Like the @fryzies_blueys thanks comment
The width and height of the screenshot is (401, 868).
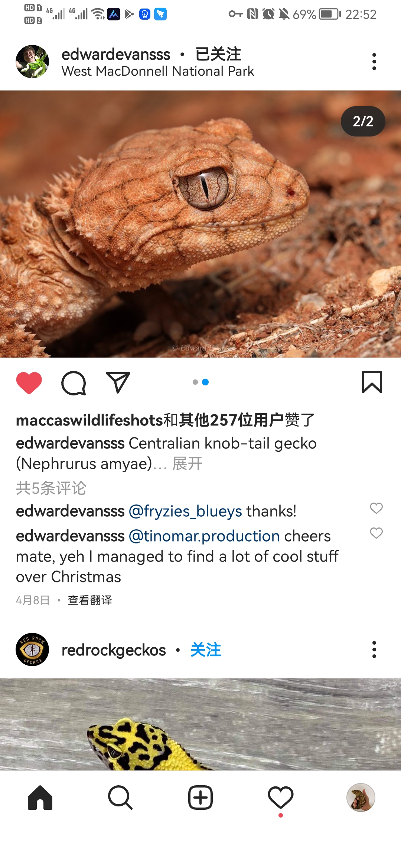376,508
